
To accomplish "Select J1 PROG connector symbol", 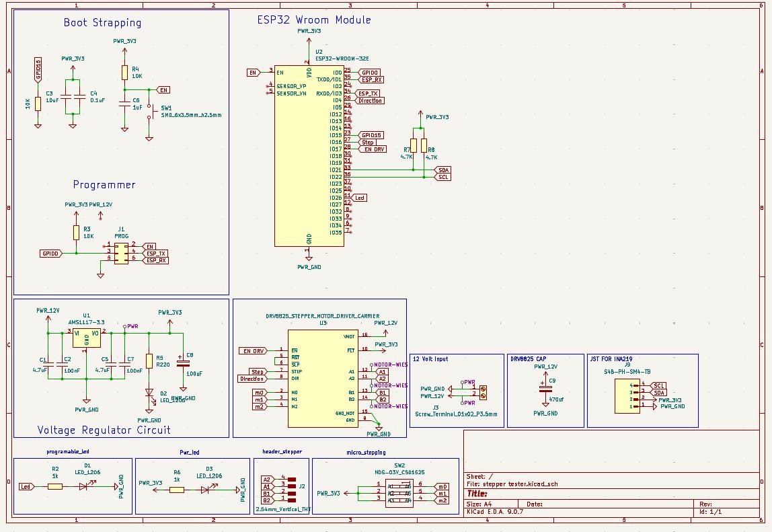I will (x=121, y=253).
